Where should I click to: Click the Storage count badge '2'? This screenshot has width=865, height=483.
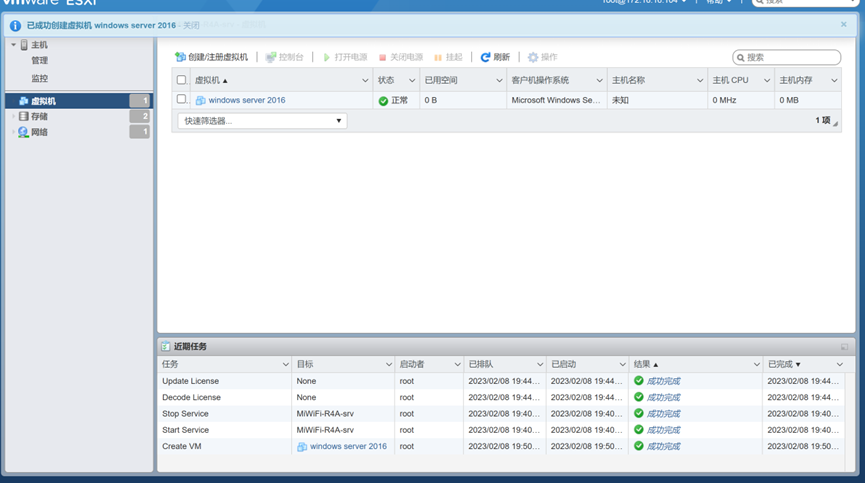point(140,116)
